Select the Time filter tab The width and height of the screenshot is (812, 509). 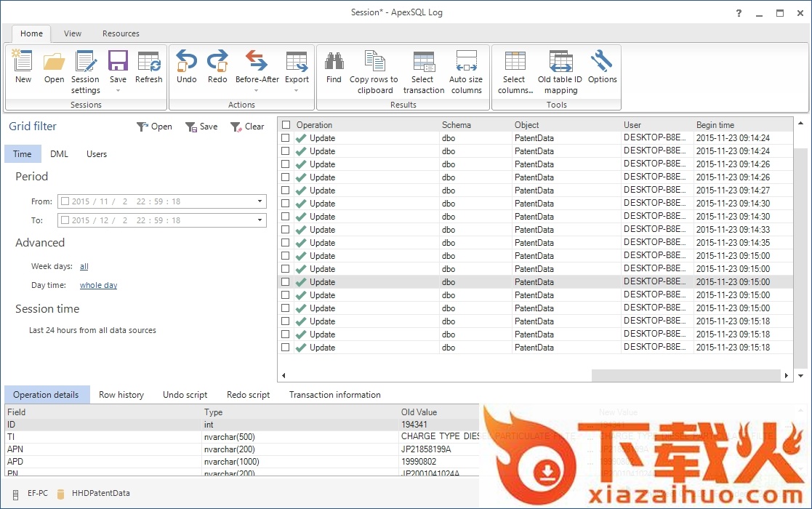click(23, 153)
